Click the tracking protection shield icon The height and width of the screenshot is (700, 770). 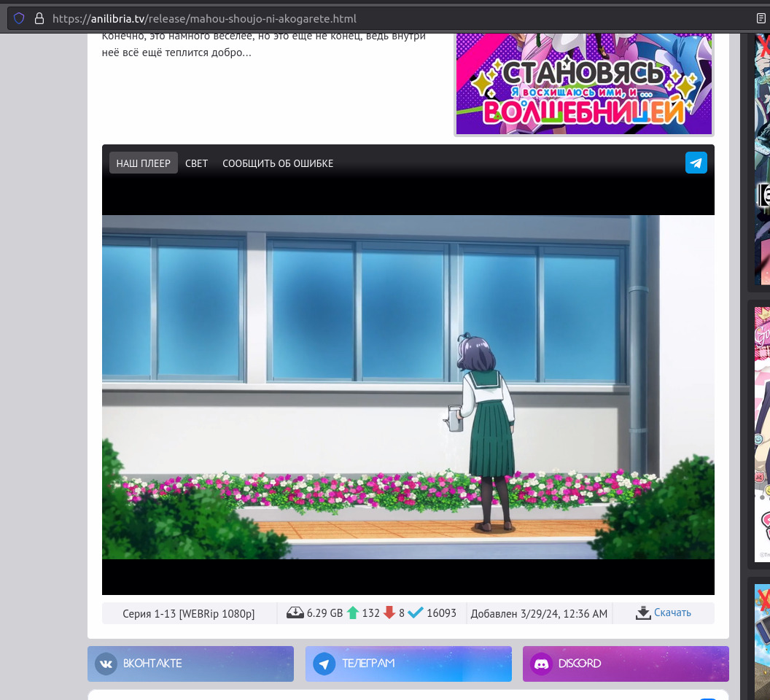19,18
